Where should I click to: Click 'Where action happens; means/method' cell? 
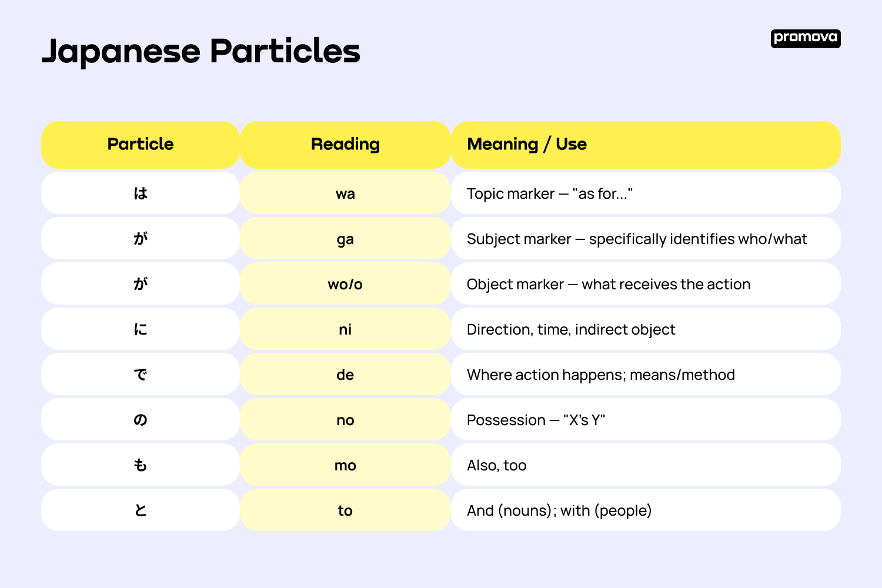[646, 374]
